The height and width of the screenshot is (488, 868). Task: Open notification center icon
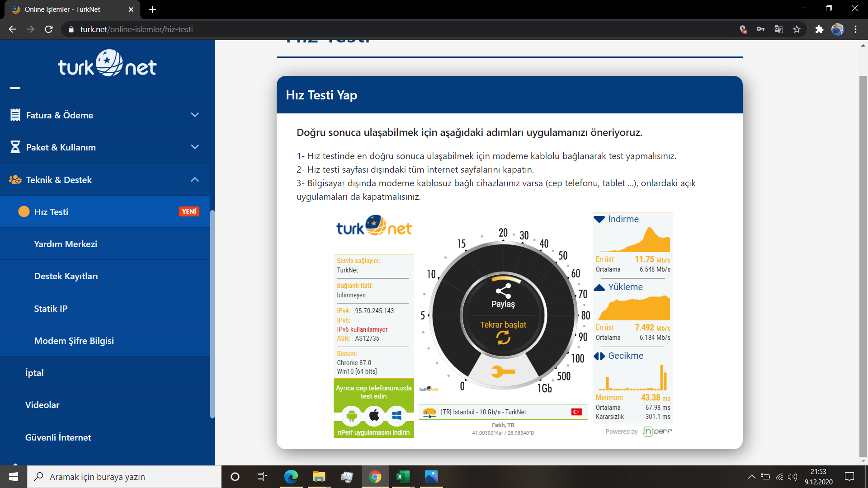(849, 477)
